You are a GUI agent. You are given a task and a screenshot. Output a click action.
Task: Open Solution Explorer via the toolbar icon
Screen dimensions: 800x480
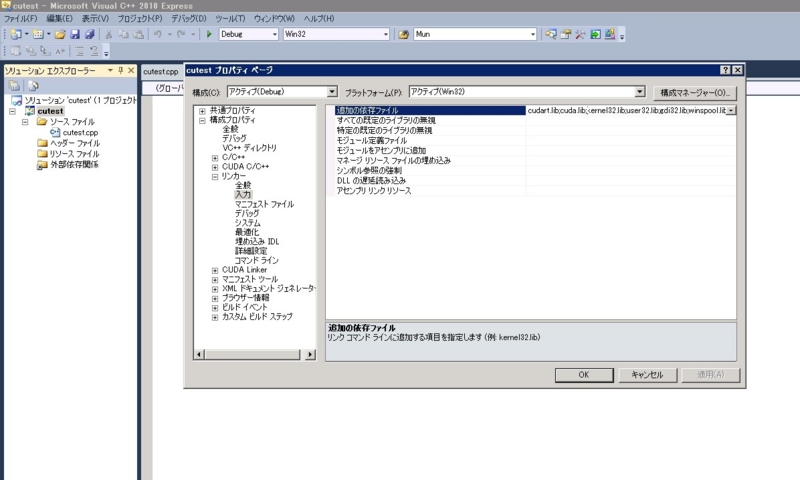click(551, 34)
